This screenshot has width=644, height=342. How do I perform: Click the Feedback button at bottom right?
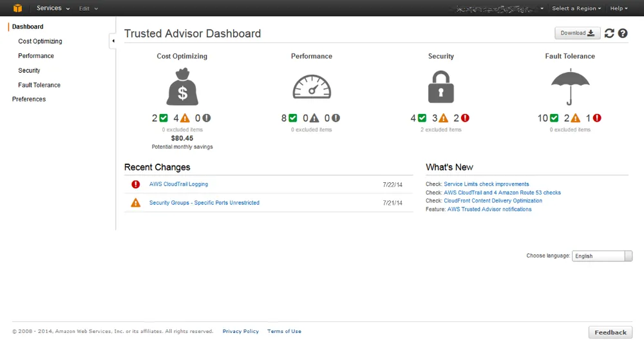610,332
